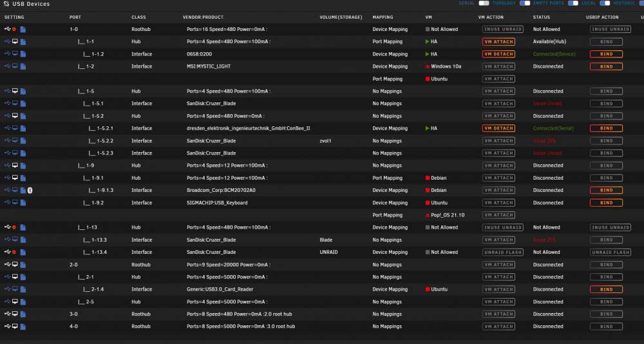Click the monitor icon in the 1-1 Hub row
The width and height of the screenshot is (644, 344).
click(15, 41)
